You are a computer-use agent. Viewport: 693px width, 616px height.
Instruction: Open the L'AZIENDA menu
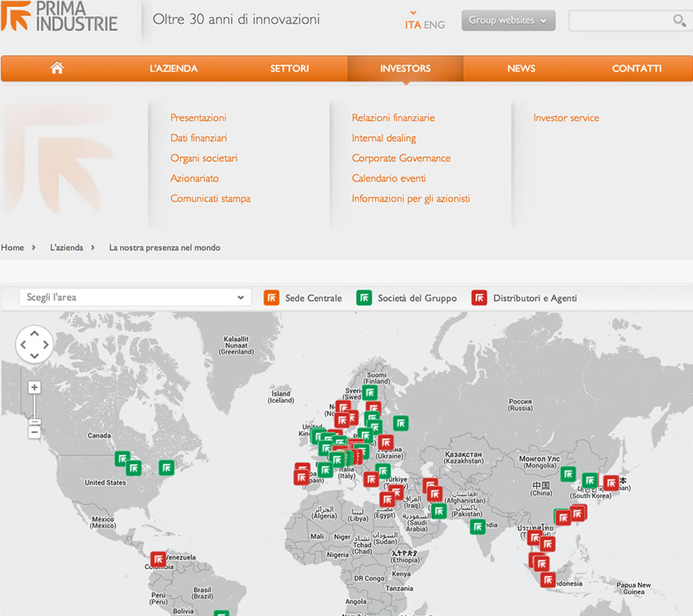tap(173, 69)
